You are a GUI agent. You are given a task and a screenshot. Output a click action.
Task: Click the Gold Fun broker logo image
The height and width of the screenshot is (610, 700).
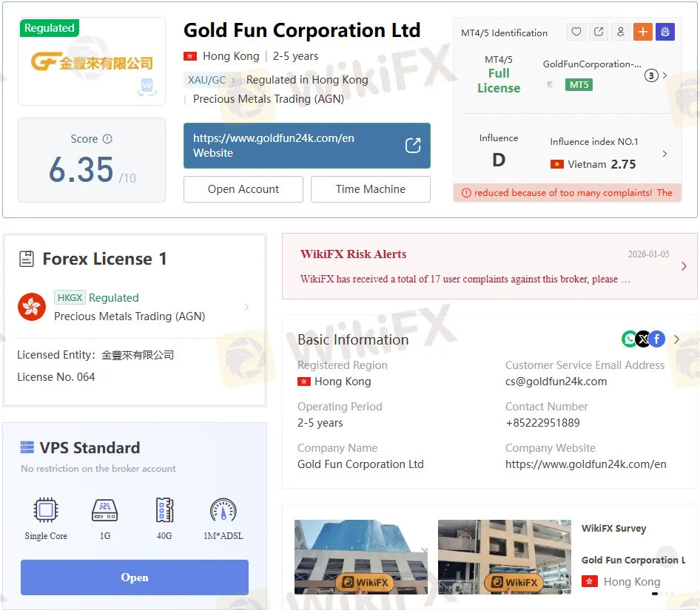point(92,62)
